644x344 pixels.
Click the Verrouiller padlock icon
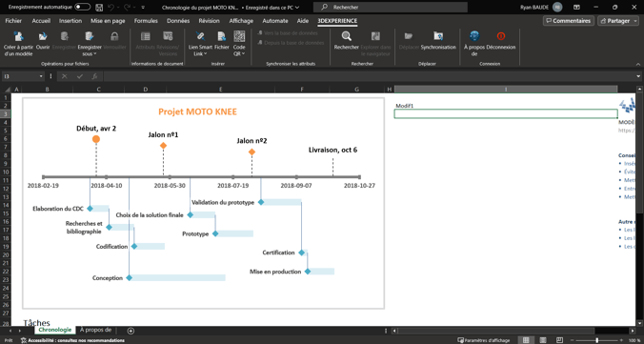[x=114, y=36]
